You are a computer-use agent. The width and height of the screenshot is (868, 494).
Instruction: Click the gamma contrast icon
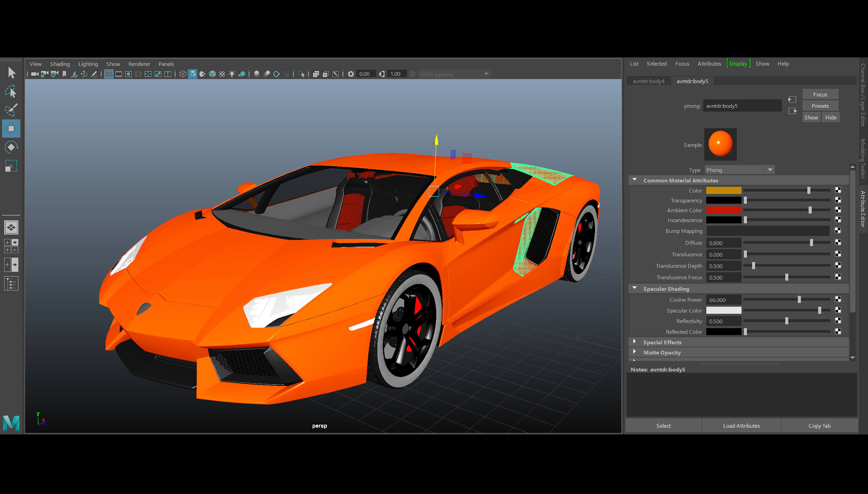(382, 74)
